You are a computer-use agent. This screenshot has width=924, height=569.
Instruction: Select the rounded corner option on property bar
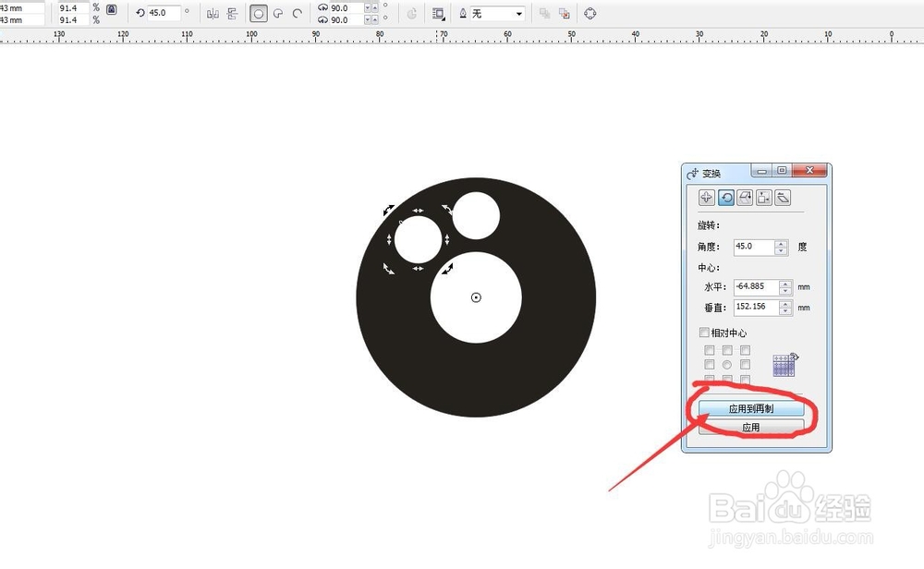tap(258, 13)
